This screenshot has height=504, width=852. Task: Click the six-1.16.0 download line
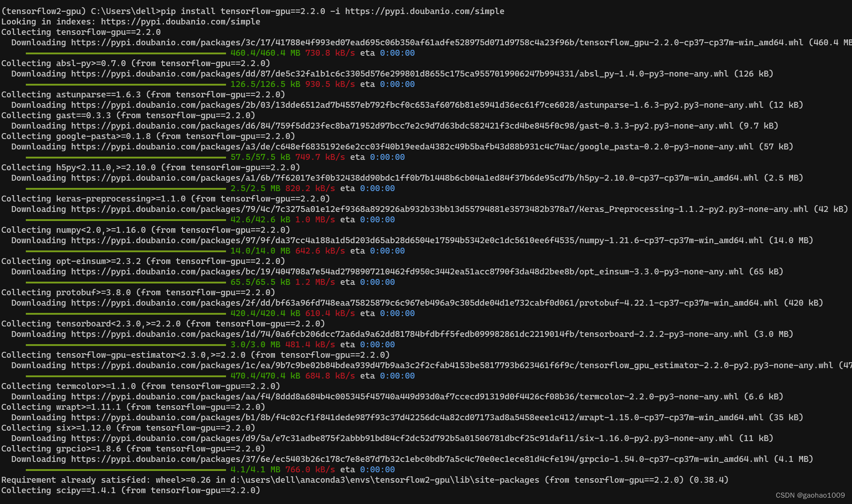tap(392, 438)
